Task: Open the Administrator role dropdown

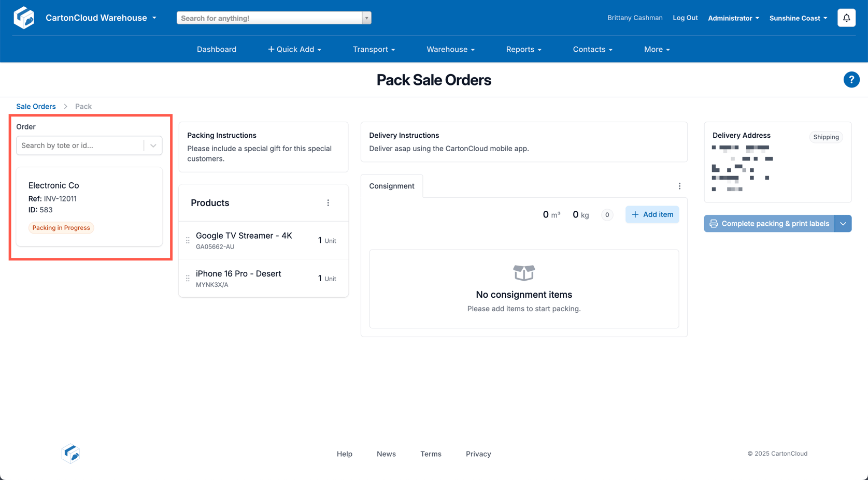Action: click(733, 18)
